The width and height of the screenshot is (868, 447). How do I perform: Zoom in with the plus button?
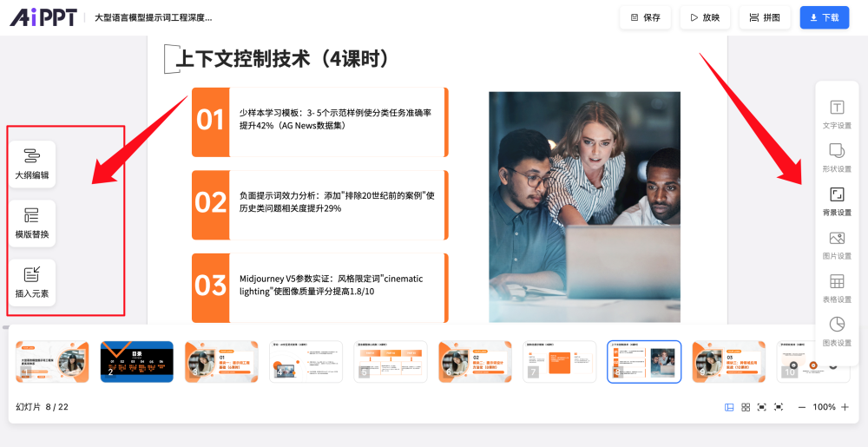tap(845, 407)
